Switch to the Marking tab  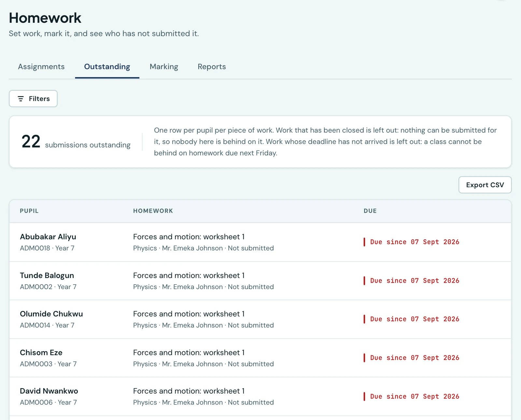[164, 67]
